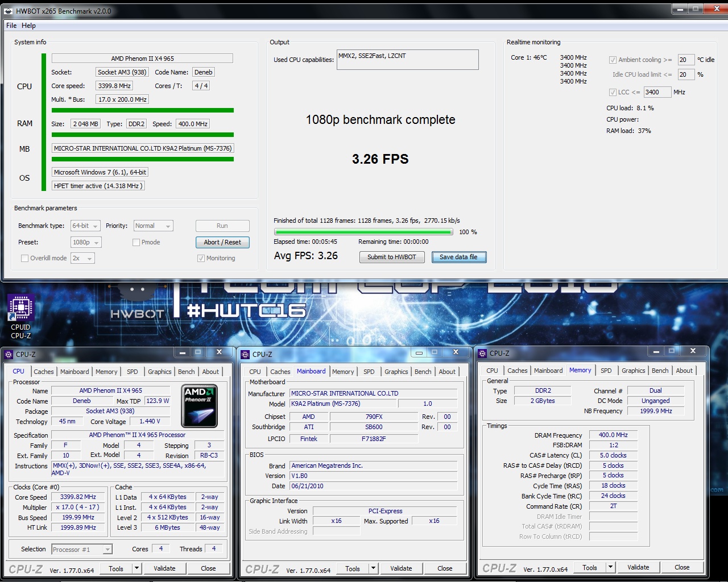Click Validate in left CPU-Z window
Viewport: 728px width, 582px height.
point(165,568)
